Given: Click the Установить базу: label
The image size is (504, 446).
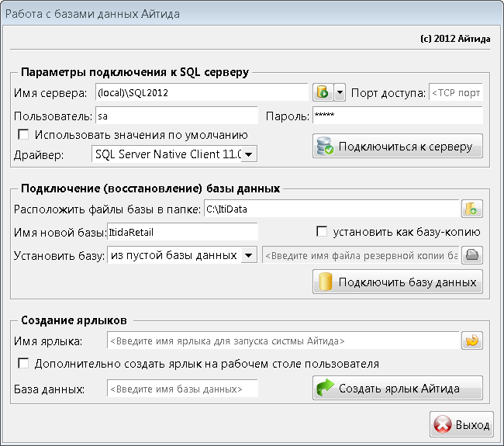Looking at the screenshot, I should [59, 256].
